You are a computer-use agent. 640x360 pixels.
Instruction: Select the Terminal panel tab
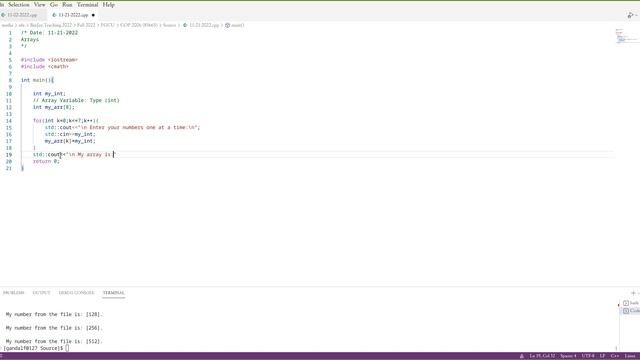(113, 293)
